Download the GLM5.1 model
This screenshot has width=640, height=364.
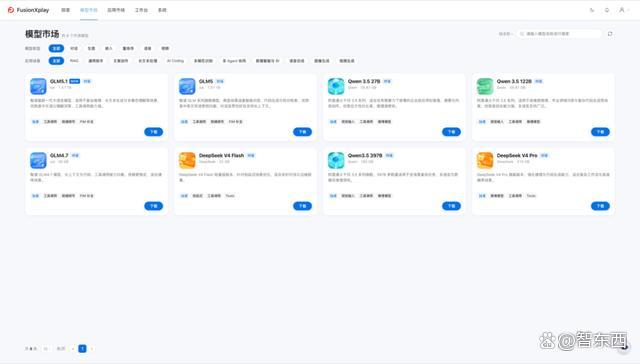tap(153, 132)
